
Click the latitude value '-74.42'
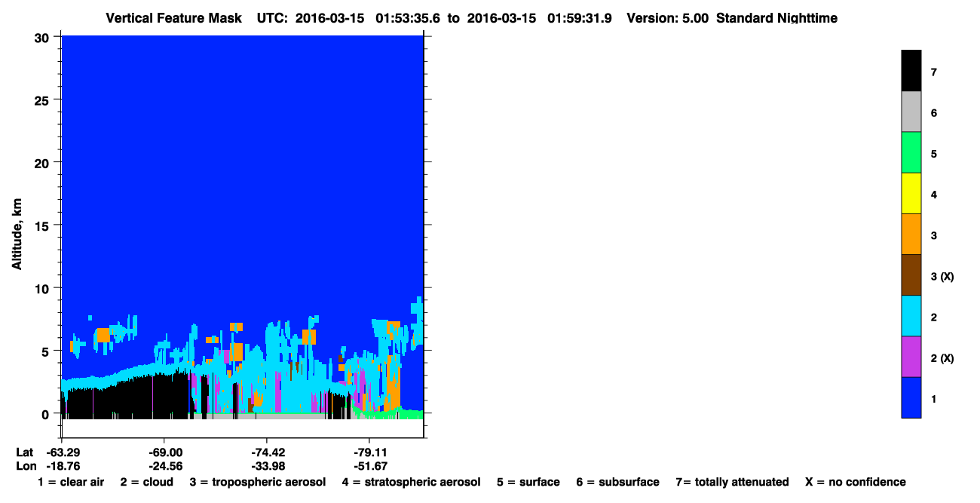[268, 452]
